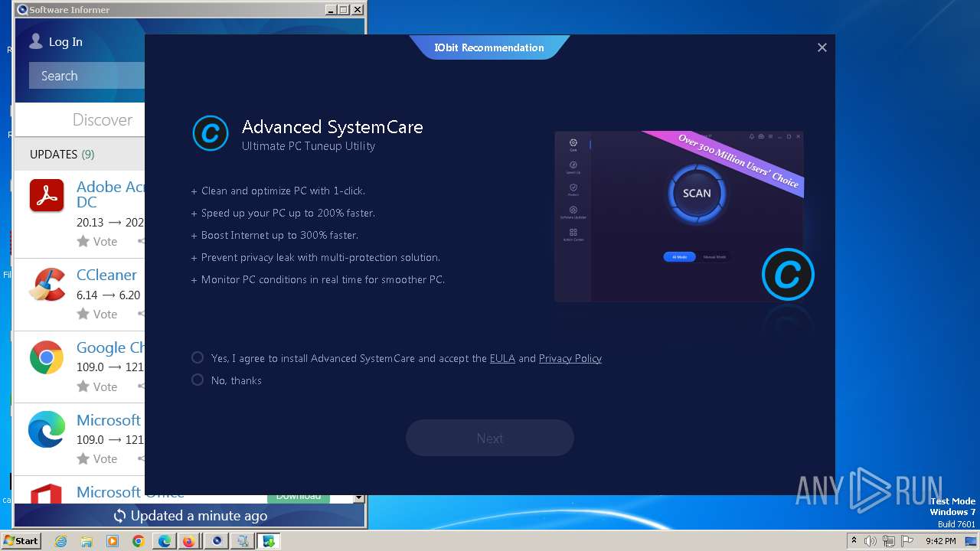
Task: Click the Search field in Software Informer
Action: (x=87, y=76)
